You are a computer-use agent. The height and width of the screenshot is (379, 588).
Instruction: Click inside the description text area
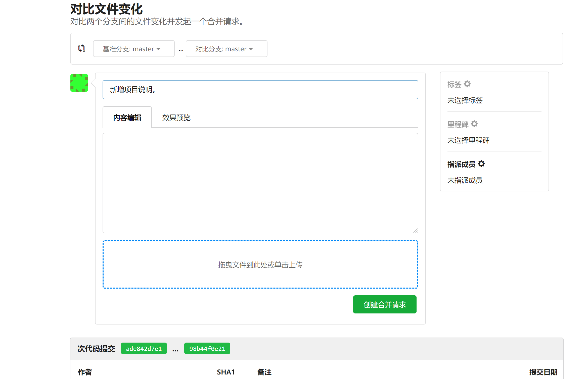(260, 183)
